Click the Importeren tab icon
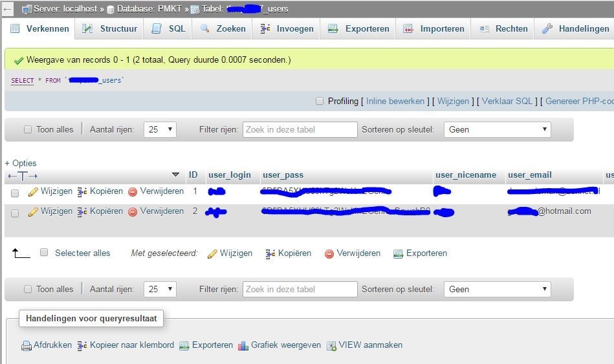The width and height of the screenshot is (614, 364). 408,28
